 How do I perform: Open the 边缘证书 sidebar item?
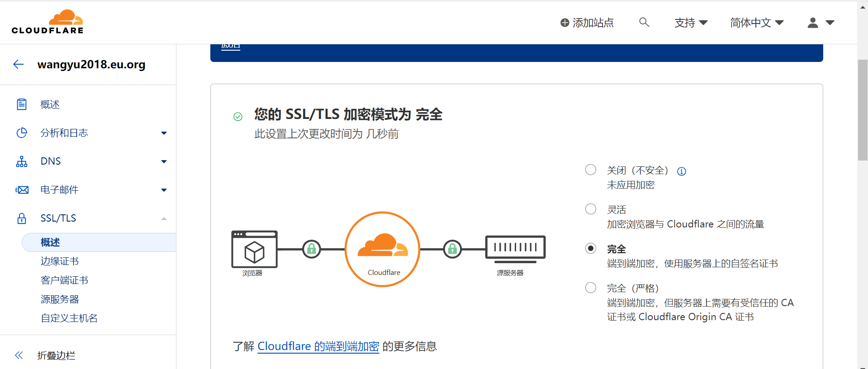click(x=60, y=261)
